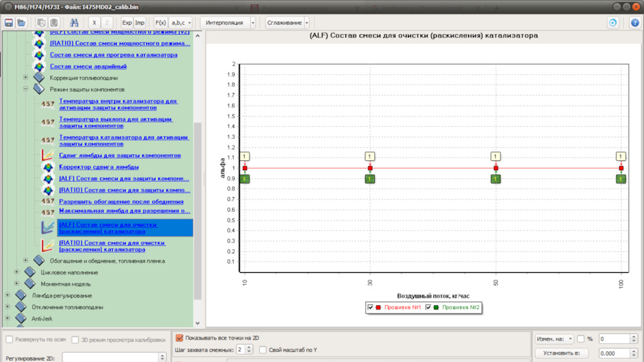Click the red Прошивка №1 legend swatch
644x362 pixels.
378,308
